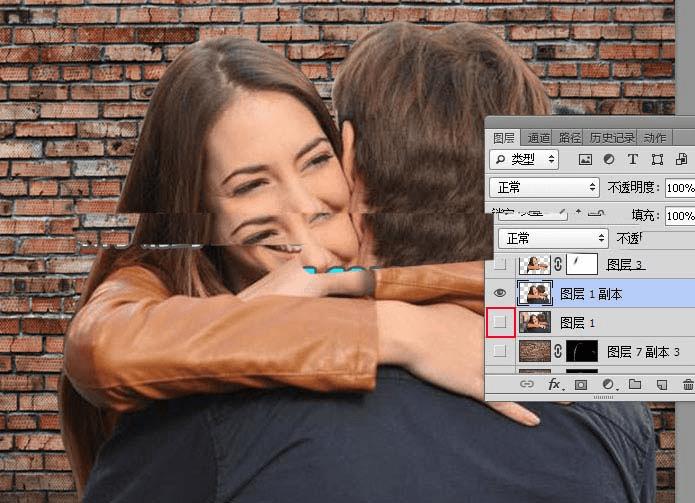Create a new group folder icon
695x503 pixels.
coord(635,384)
